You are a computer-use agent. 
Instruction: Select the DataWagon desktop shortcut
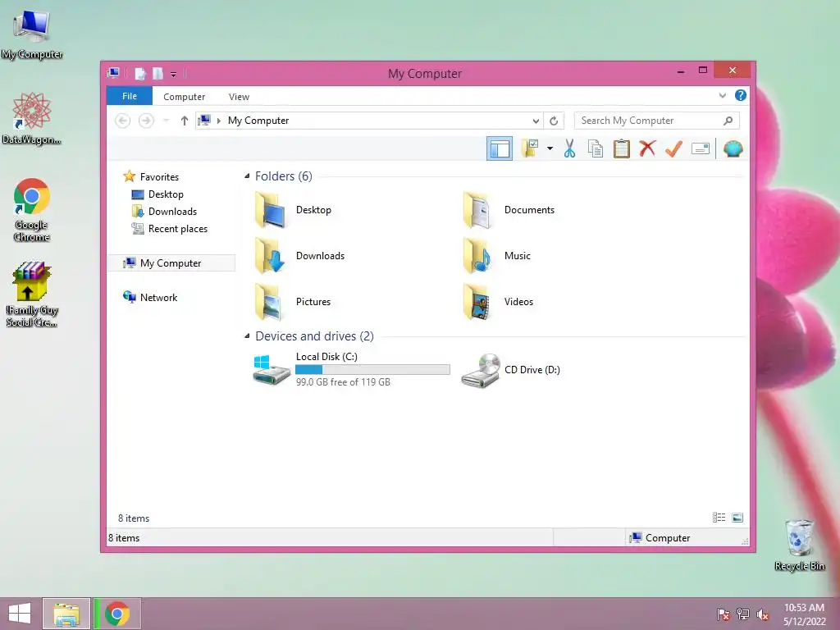pos(32,118)
